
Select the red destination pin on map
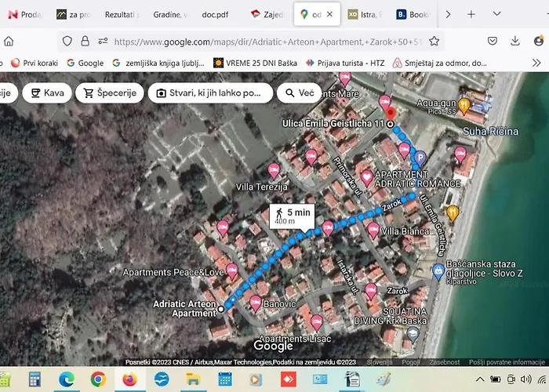pos(384,103)
